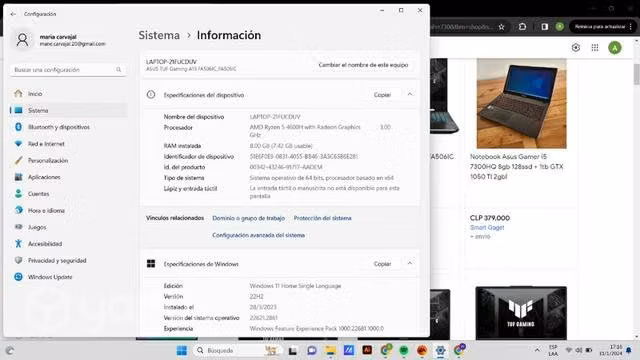
Task: Click the Privacidad y seguridad shield icon
Action: pyautogui.click(x=18, y=260)
